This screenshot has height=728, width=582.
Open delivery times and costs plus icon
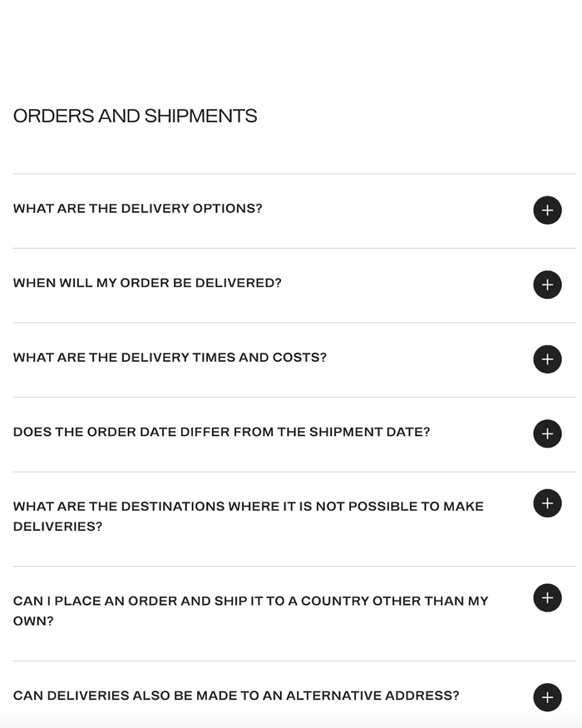[x=547, y=359]
